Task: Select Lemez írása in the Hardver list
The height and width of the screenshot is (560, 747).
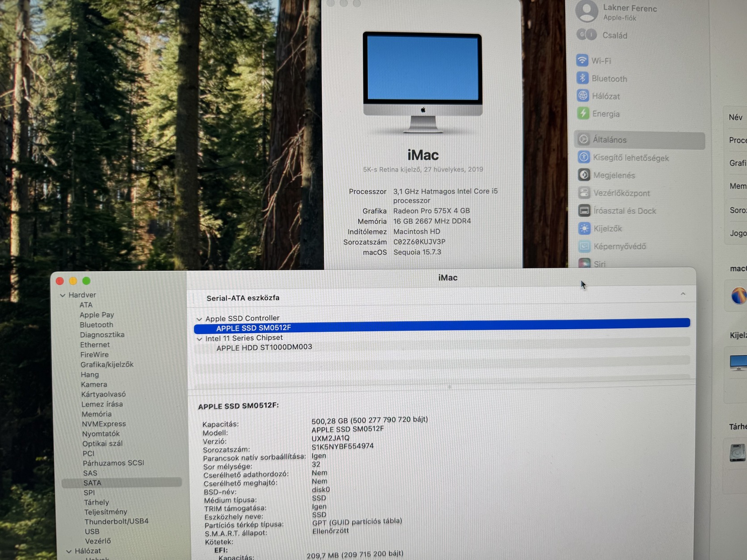Action: pos(102,404)
